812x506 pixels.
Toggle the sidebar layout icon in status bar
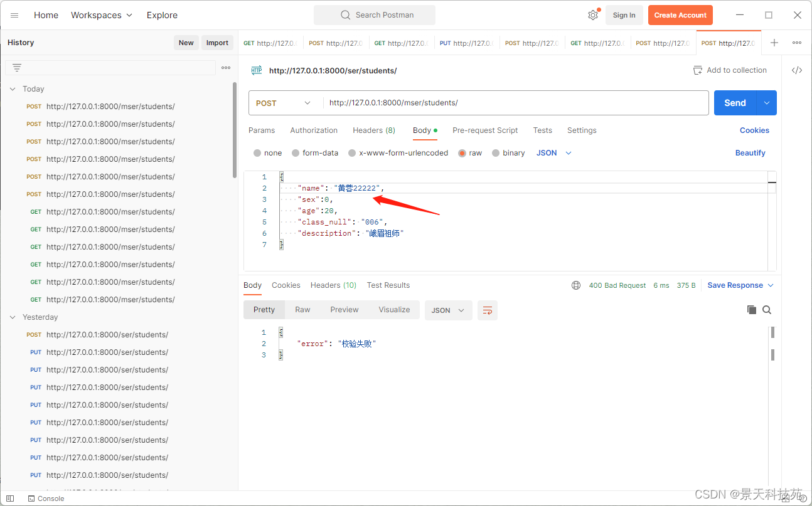pos(10,498)
